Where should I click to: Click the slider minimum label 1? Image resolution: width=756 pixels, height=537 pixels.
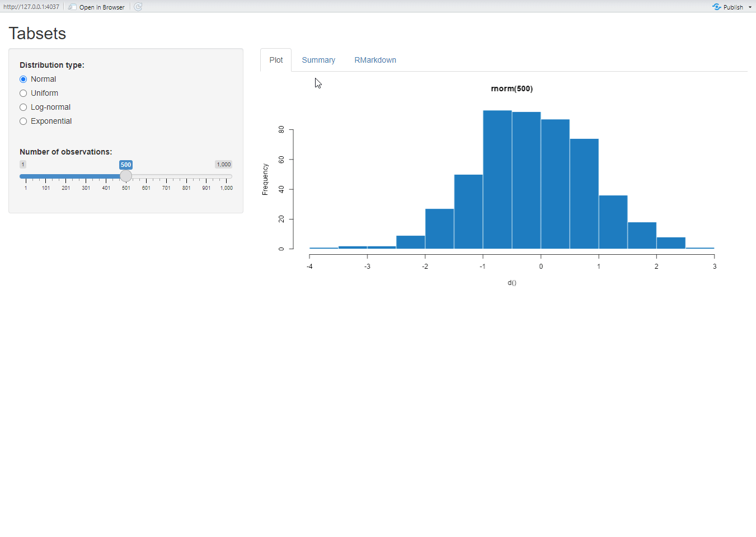point(23,165)
